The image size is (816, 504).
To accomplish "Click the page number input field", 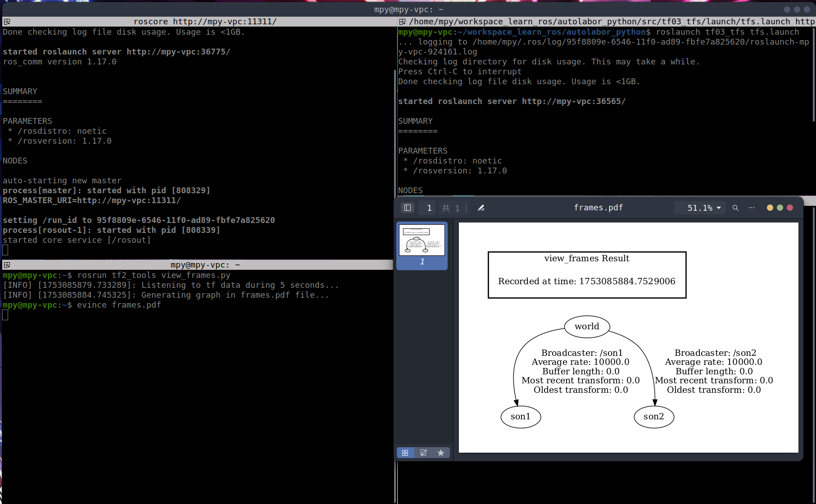I will (x=429, y=208).
